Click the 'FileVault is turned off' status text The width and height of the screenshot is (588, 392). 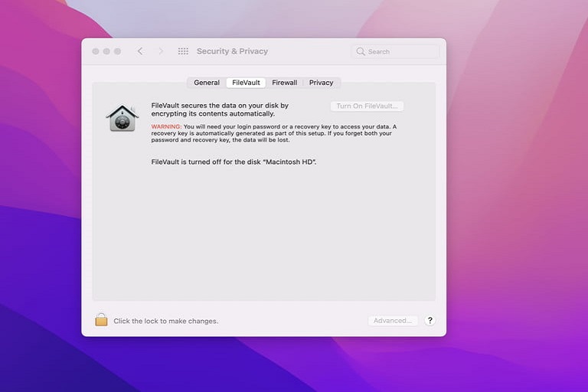234,162
